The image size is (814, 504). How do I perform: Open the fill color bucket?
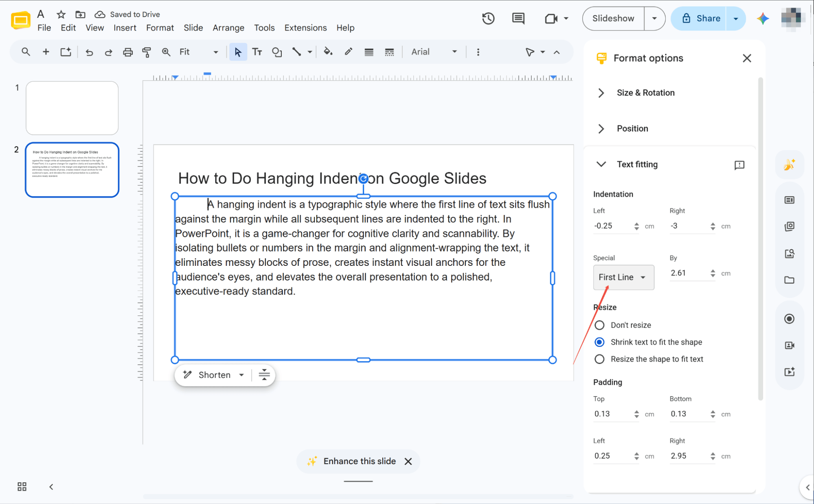[x=328, y=52]
